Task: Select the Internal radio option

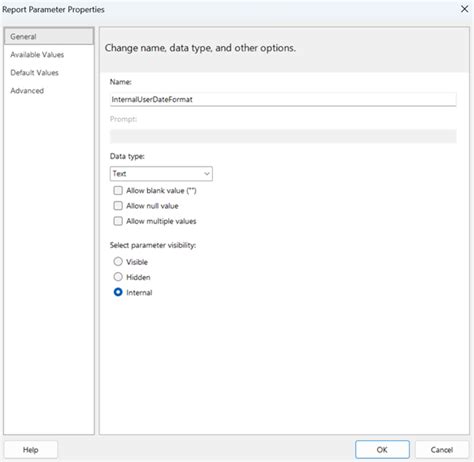Action: 118,292
